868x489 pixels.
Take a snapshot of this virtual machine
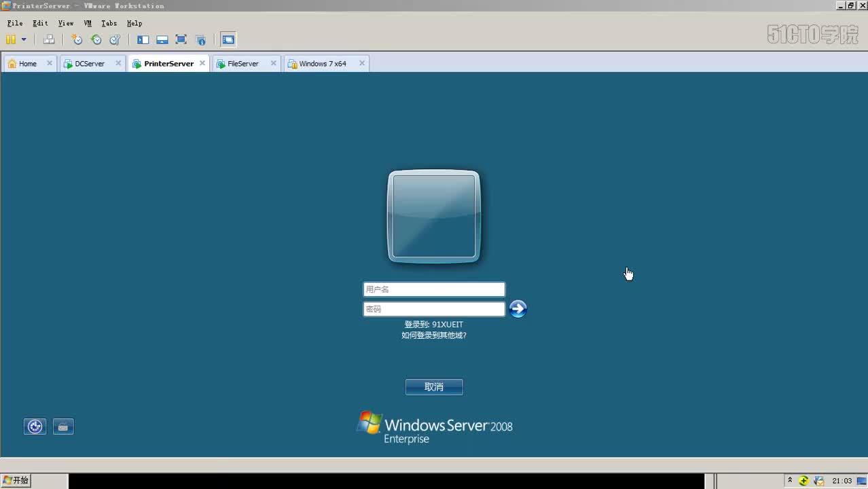77,39
